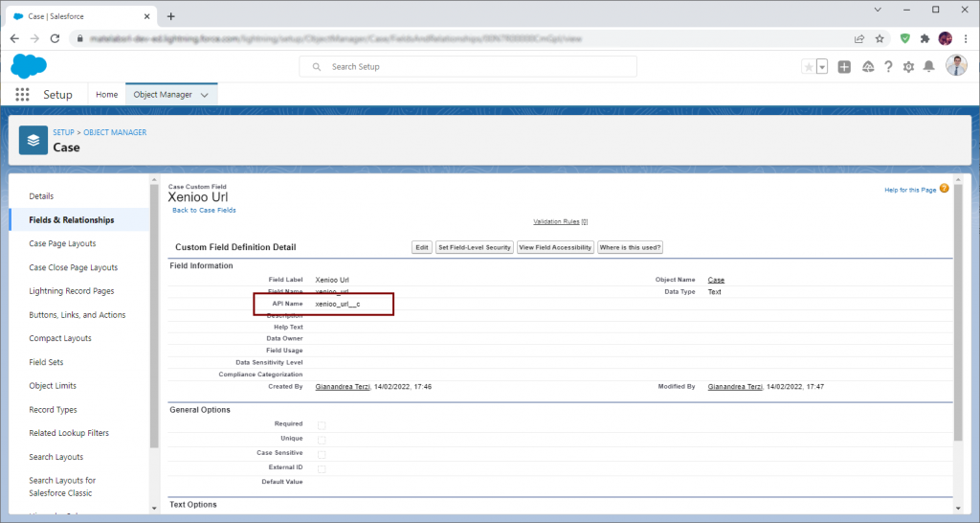980x523 pixels.
Task: Click in the Search Setup field
Action: (469, 66)
